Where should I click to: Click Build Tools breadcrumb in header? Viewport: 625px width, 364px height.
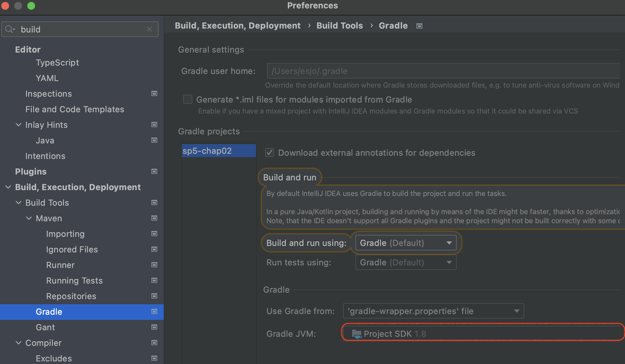tap(339, 25)
